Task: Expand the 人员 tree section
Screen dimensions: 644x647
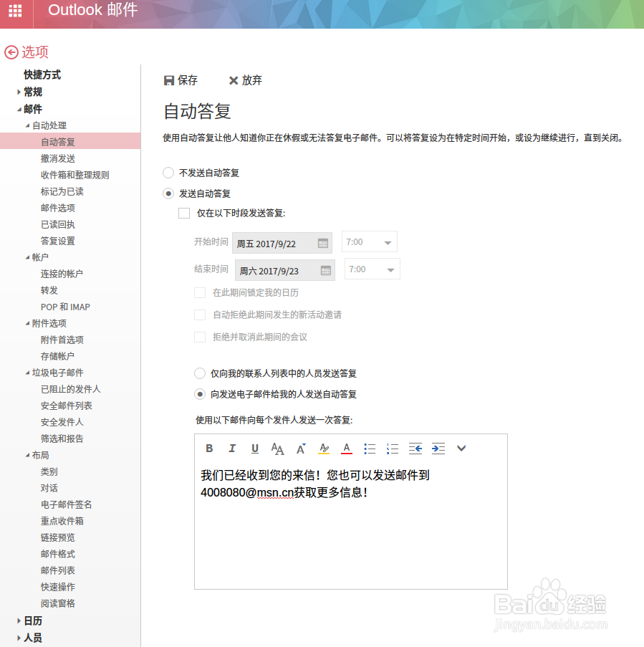Action: click(19, 638)
